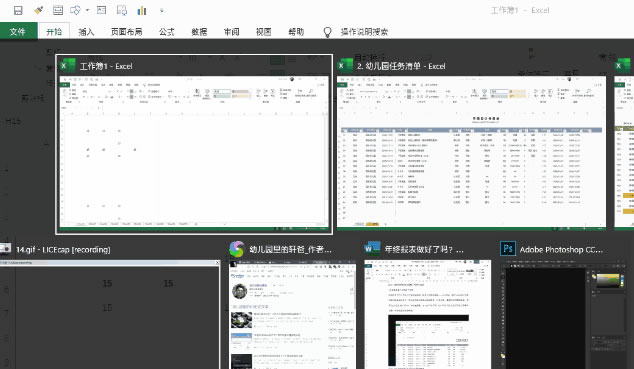Viewport: 634px width, 369px height.
Task: Click the bar chart icon in quick access toolbar
Action: (x=142, y=11)
